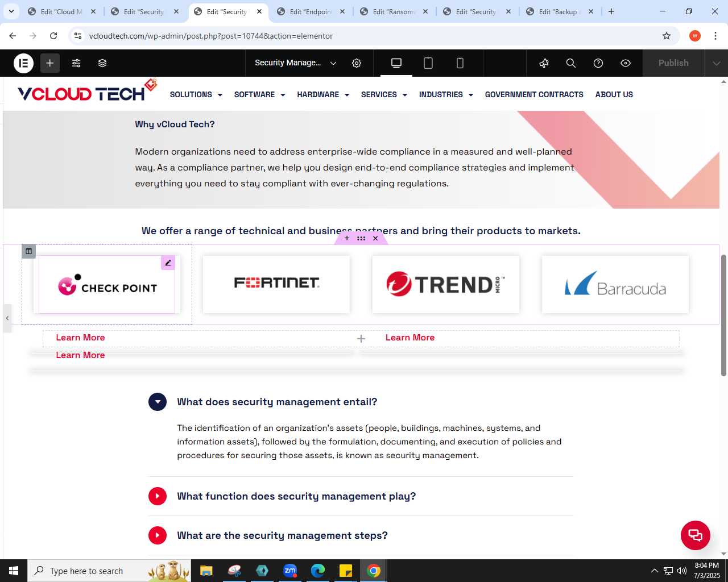This screenshot has width=728, height=582.
Task: Open the HARDWARE menu
Action: tap(323, 94)
